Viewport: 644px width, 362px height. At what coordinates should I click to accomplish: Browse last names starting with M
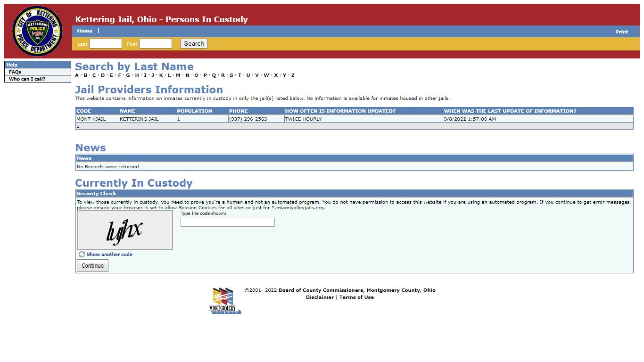[178, 75]
